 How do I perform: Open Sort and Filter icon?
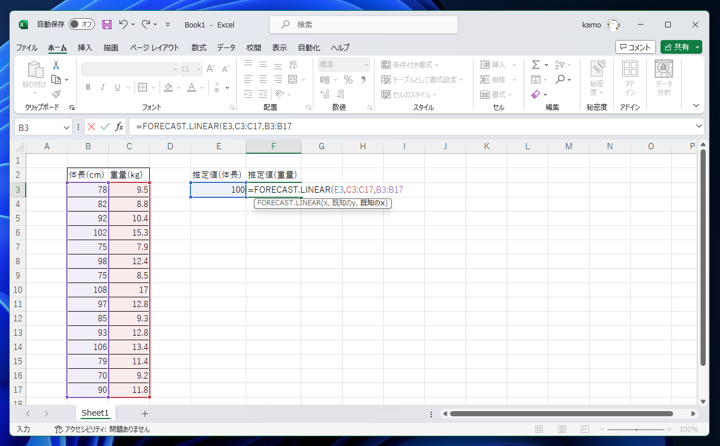[560, 65]
